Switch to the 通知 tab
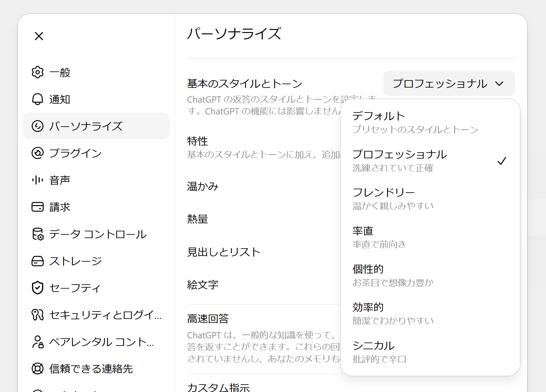Viewport: 546px width, 392px height. (96, 99)
